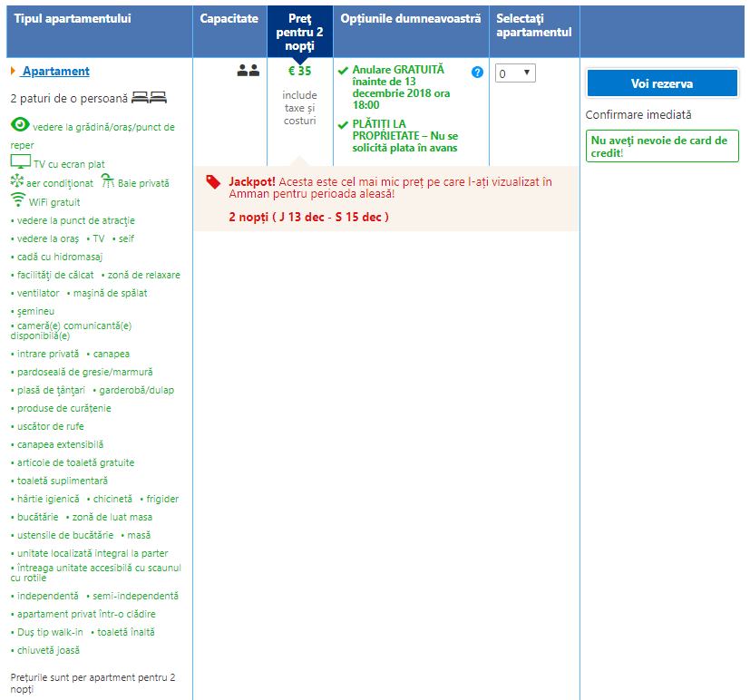Click the Opțiunile dumneavoastră column header
Viewport: 750px width, 700px height.
pyautogui.click(x=411, y=19)
